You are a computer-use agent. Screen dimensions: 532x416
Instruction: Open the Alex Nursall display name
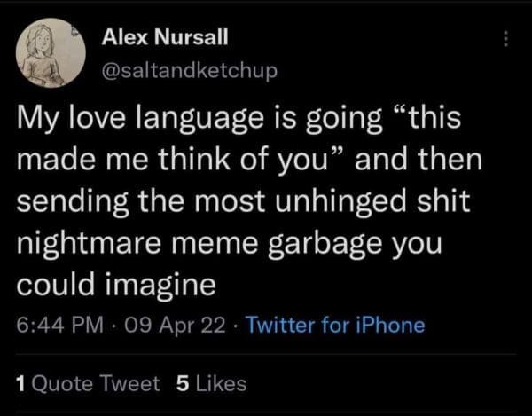165,37
